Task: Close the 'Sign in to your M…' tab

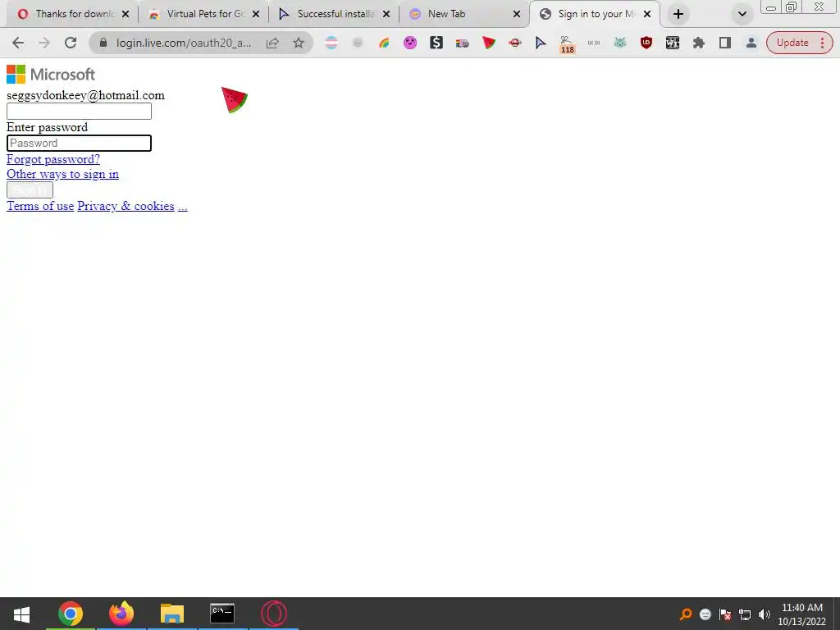Action: click(647, 14)
